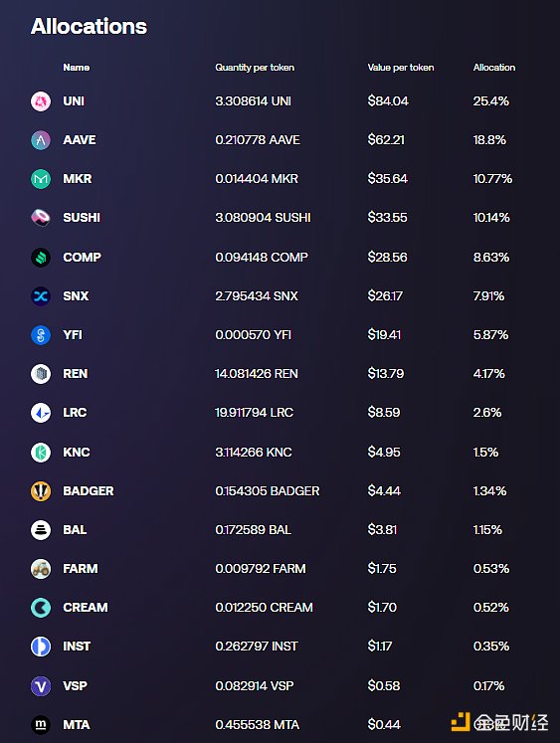Click the BADGER token icon
The height and width of the screenshot is (743, 560).
[41, 491]
